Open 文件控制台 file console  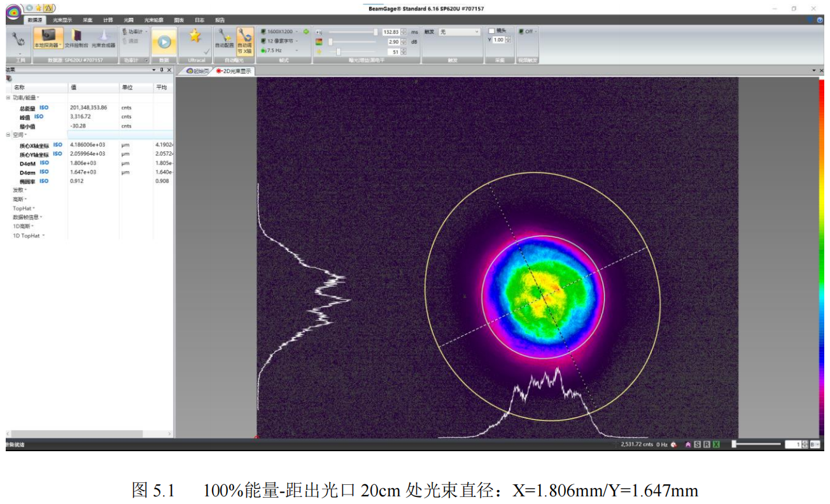(x=76, y=37)
